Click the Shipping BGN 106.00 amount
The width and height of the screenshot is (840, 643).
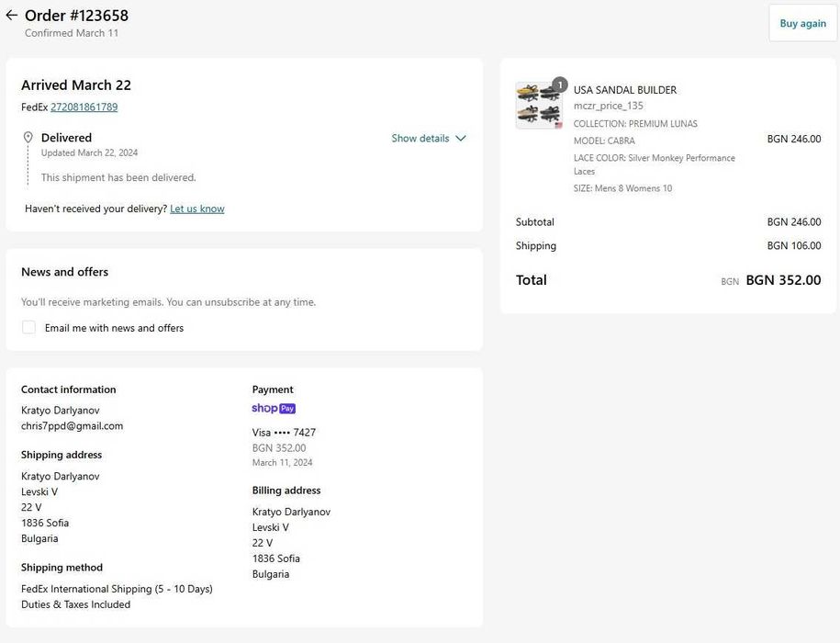794,246
